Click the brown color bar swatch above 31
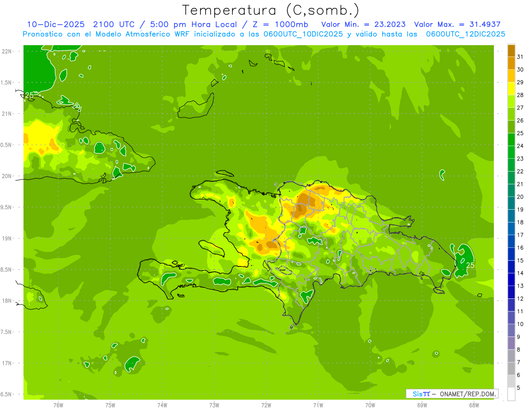Viewport: 532px width, 411px height. 511,51
